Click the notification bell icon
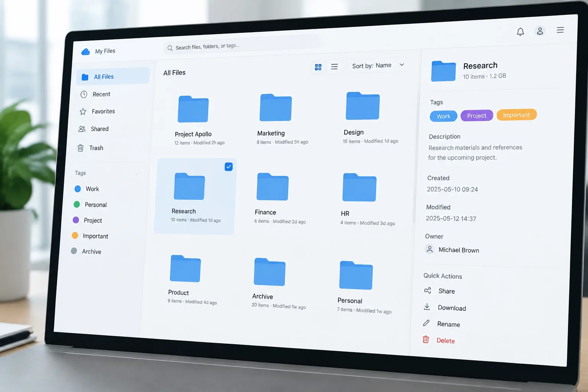 [x=520, y=32]
